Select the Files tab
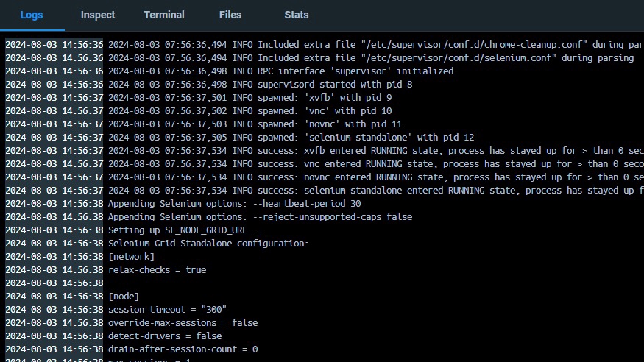Image resolution: width=644 pixels, height=362 pixels. pos(230,15)
